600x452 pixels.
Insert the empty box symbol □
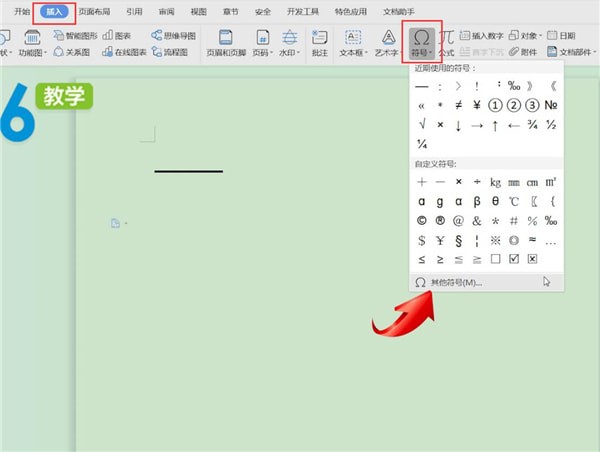[496, 259]
